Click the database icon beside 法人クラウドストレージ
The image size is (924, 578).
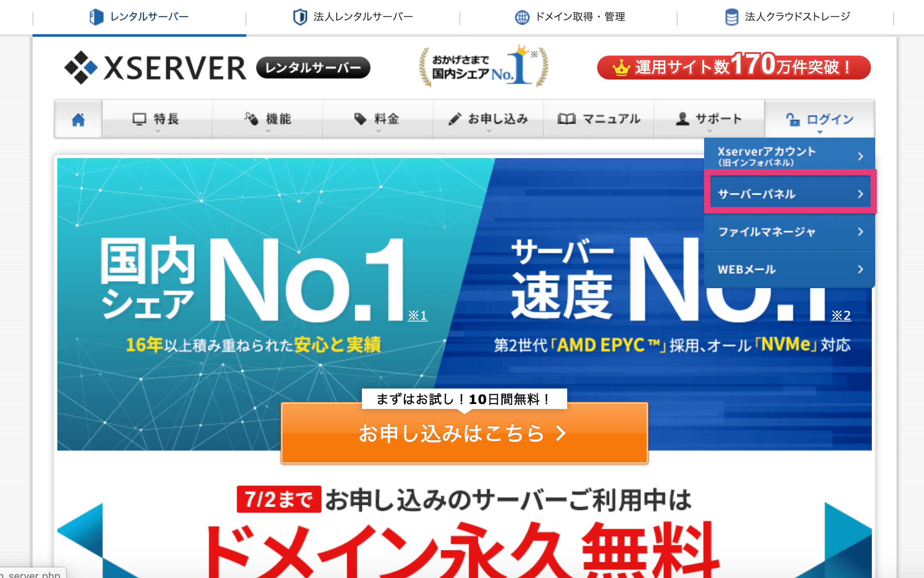731,17
